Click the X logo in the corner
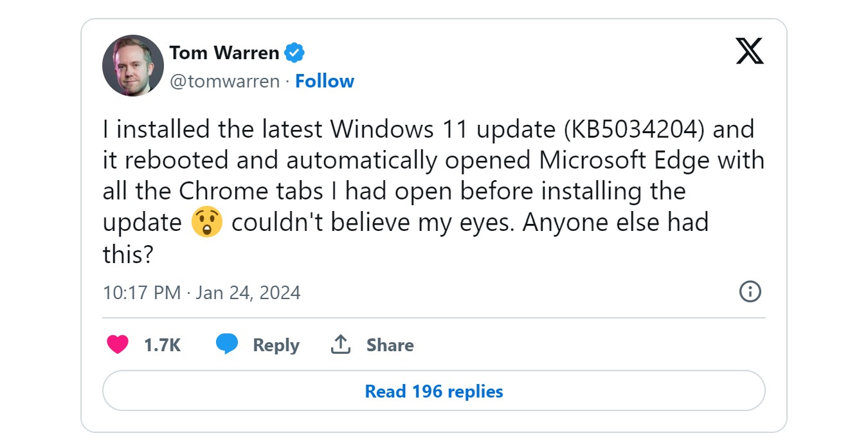Screen dimensions: 868x440 [x=750, y=51]
